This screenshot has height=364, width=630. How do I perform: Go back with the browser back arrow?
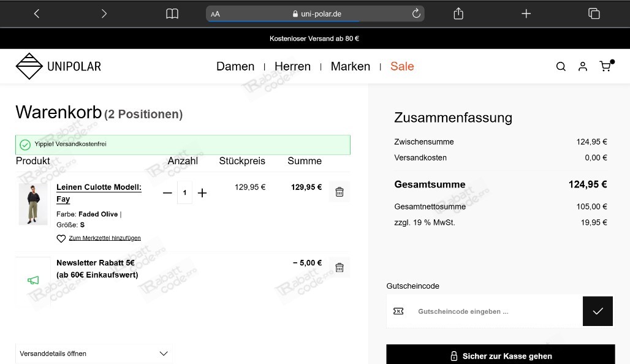pyautogui.click(x=37, y=13)
